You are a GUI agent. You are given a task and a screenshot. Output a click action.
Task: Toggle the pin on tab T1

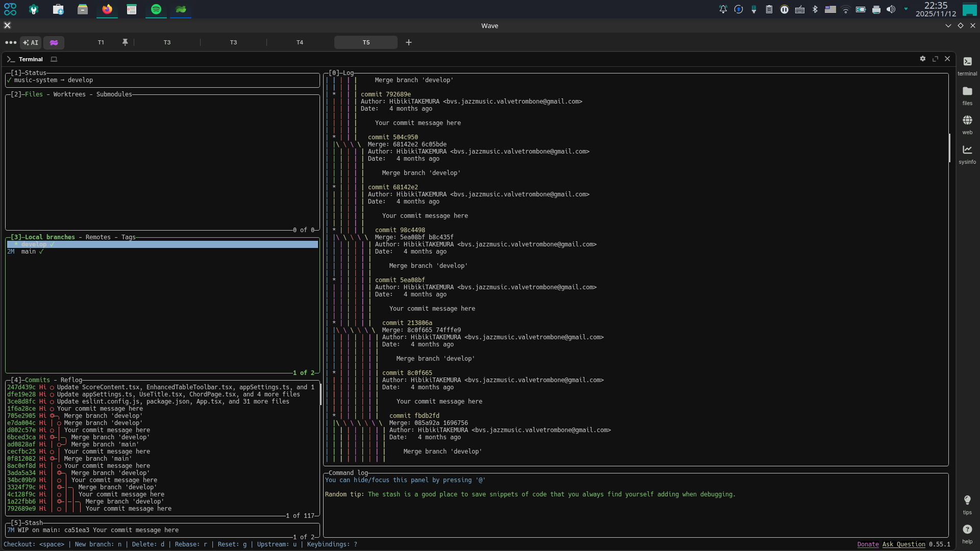click(x=125, y=42)
